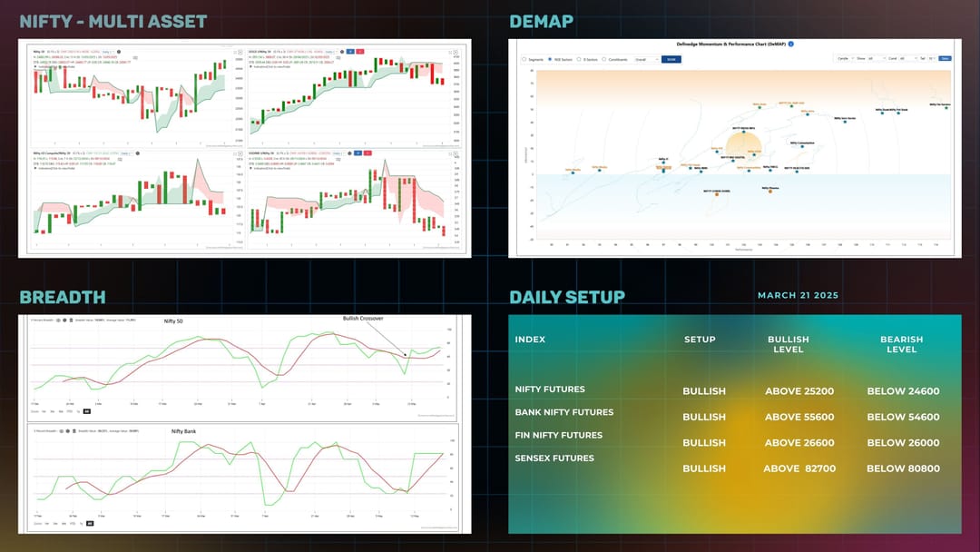Image resolution: width=980 pixels, height=552 pixels.
Task: Close the lower-left ratio chart in the Multi Asset panel
Action: tap(240, 153)
